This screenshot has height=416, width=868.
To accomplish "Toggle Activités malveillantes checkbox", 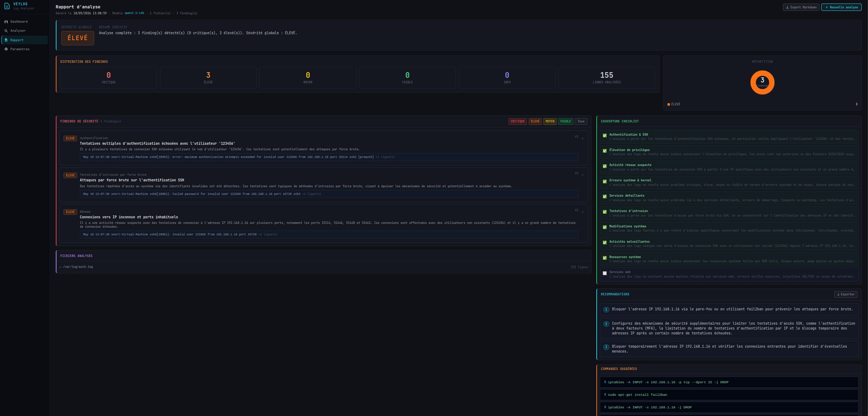I will (605, 243).
